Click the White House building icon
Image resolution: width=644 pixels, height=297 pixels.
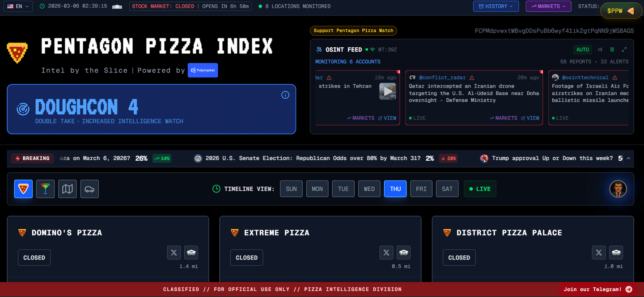(117, 6)
